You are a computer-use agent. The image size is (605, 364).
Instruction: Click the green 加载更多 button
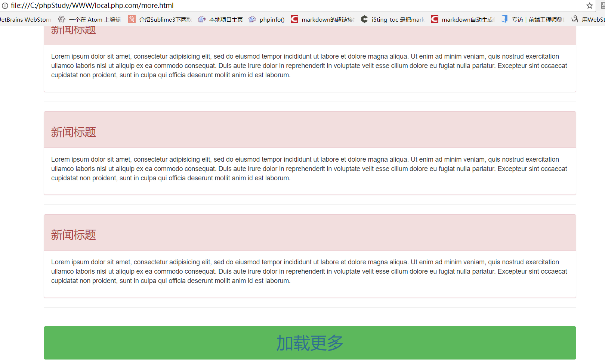coord(310,343)
